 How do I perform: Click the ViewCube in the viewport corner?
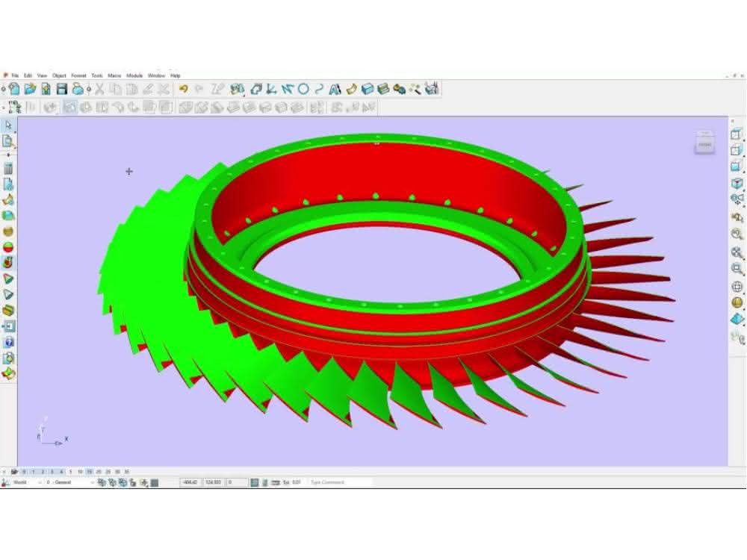(704, 143)
